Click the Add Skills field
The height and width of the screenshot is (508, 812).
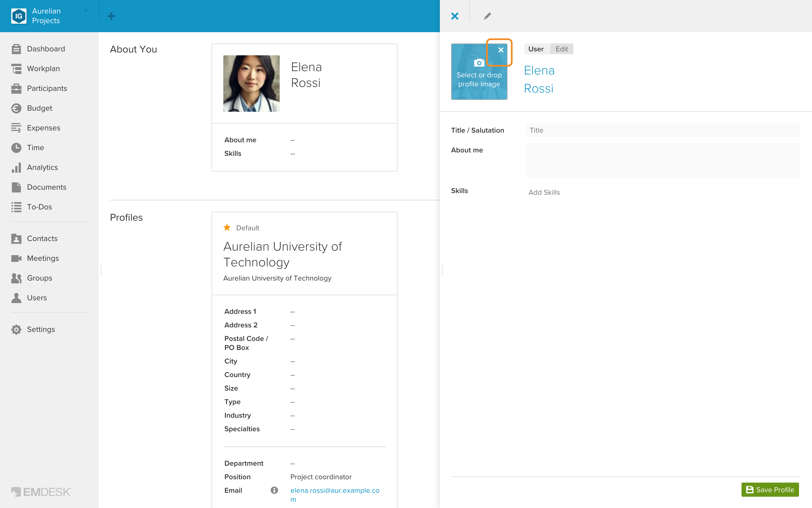(x=544, y=192)
